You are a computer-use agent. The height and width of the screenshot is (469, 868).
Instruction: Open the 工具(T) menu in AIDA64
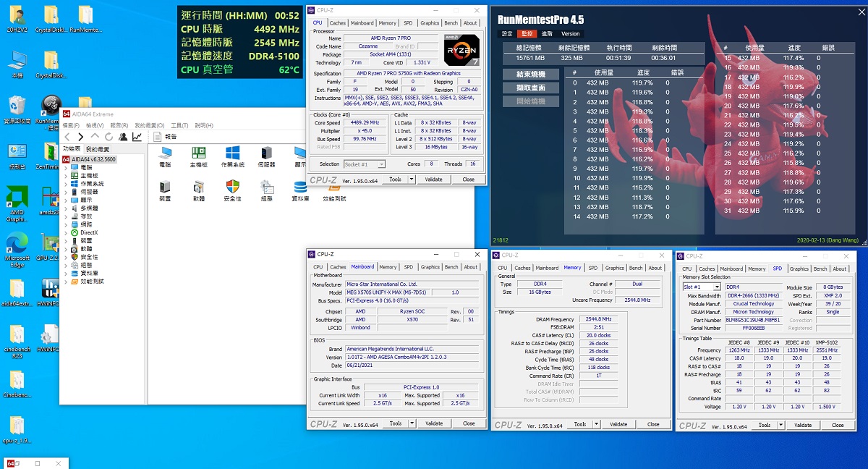tap(179, 125)
